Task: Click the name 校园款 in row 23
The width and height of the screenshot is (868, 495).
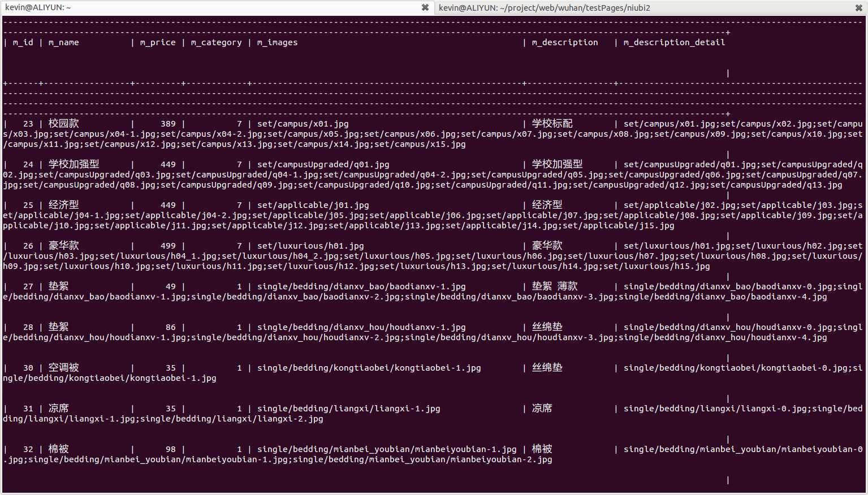Action: (63, 124)
